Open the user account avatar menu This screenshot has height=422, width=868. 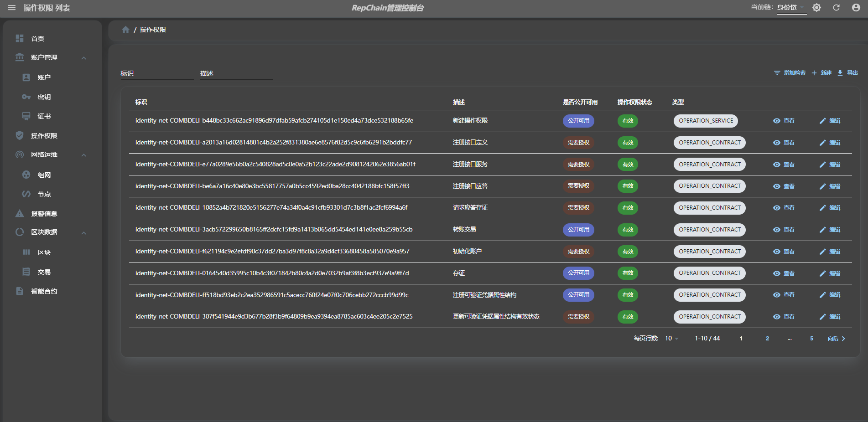click(x=856, y=8)
